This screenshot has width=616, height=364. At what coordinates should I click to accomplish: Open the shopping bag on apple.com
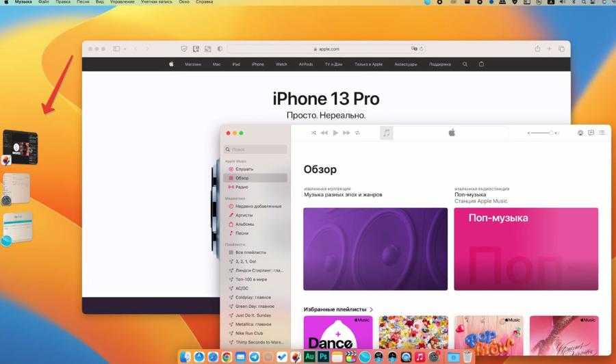[x=481, y=64]
